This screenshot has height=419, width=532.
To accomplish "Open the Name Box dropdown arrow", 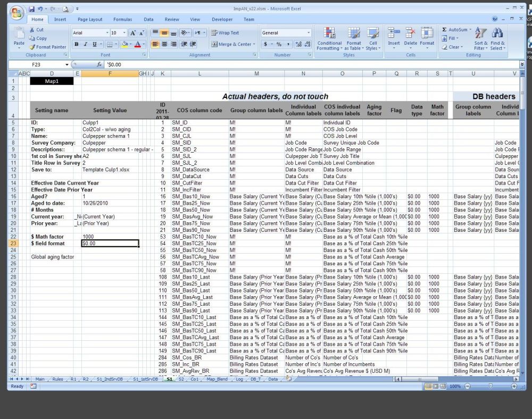I will point(67,64).
